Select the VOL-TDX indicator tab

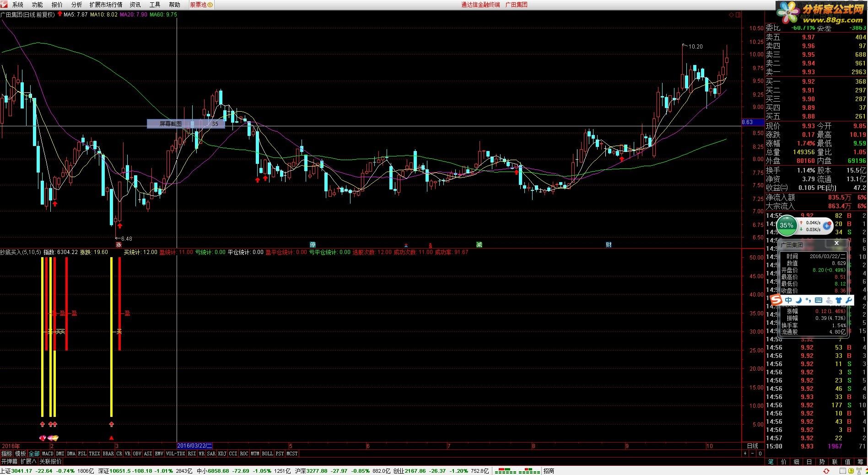click(175, 453)
